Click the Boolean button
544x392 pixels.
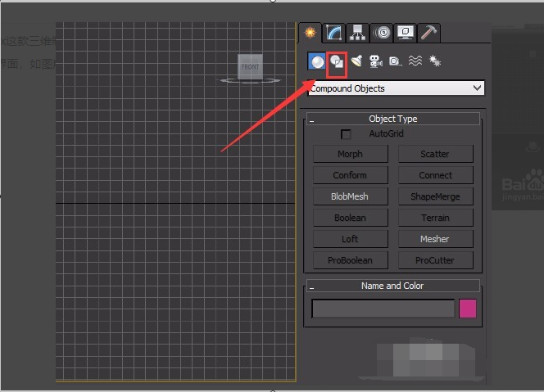click(x=351, y=218)
